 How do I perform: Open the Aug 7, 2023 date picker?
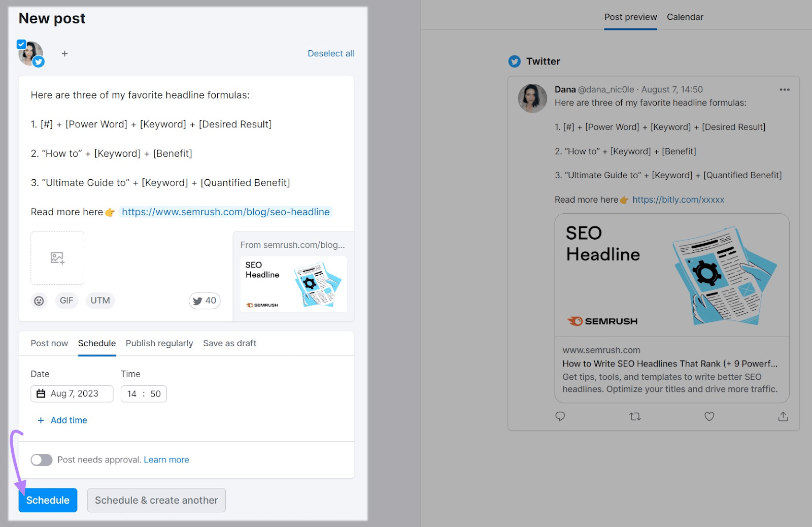72,393
